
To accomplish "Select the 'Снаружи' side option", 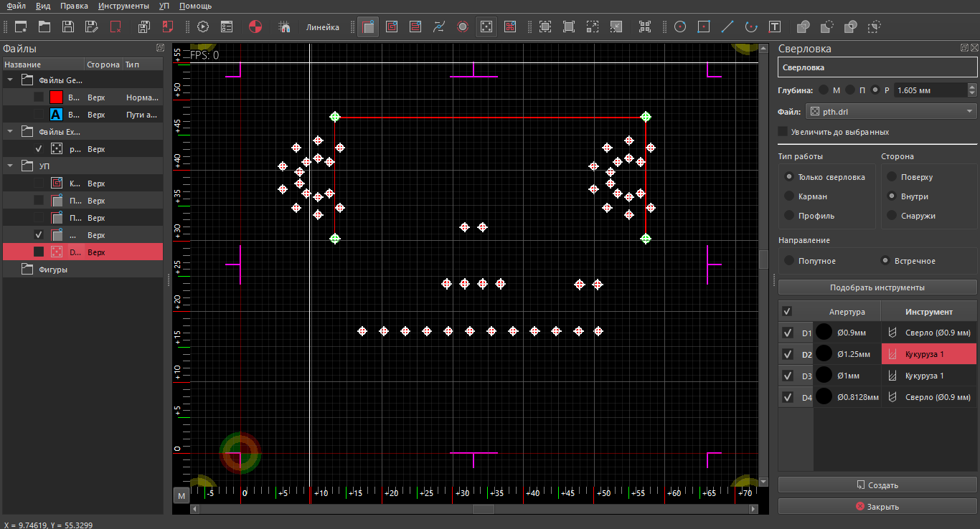I will coord(892,216).
